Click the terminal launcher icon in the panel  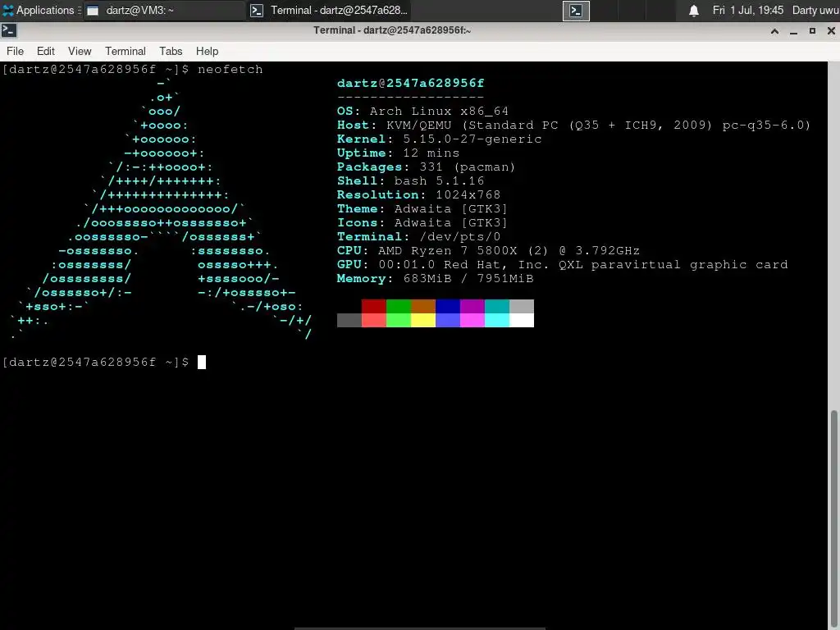[x=576, y=11]
